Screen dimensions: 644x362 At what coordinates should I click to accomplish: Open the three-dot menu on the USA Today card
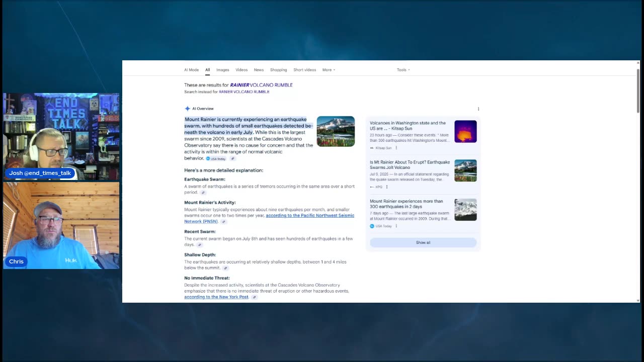pyautogui.click(x=396, y=226)
